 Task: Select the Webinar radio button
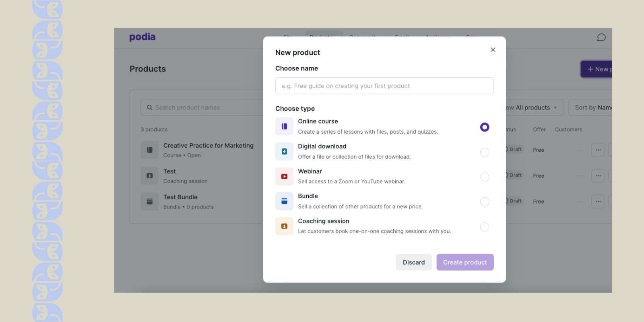485,177
